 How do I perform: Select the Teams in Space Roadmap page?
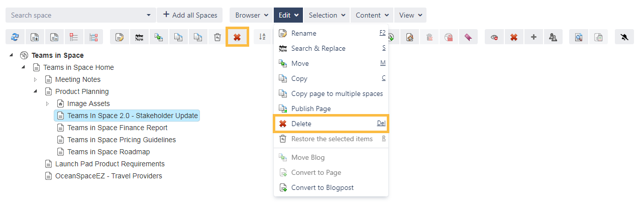click(x=109, y=152)
